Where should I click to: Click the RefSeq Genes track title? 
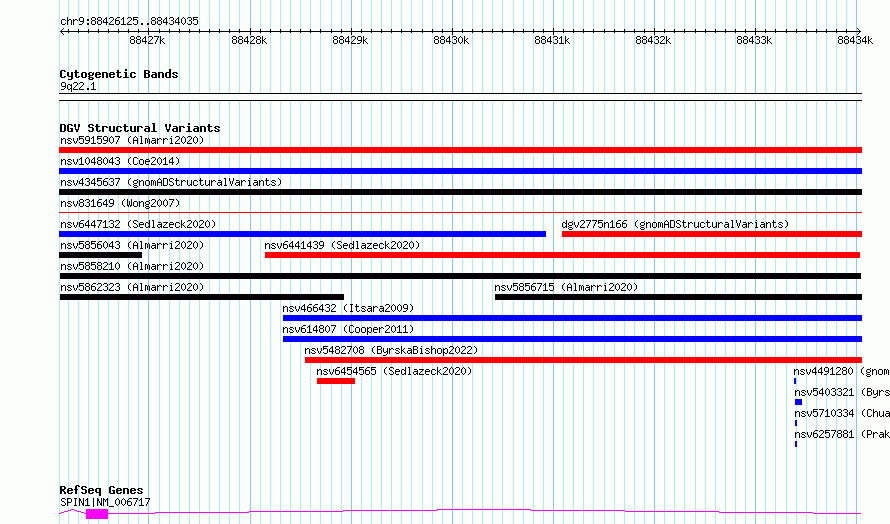[x=101, y=490]
